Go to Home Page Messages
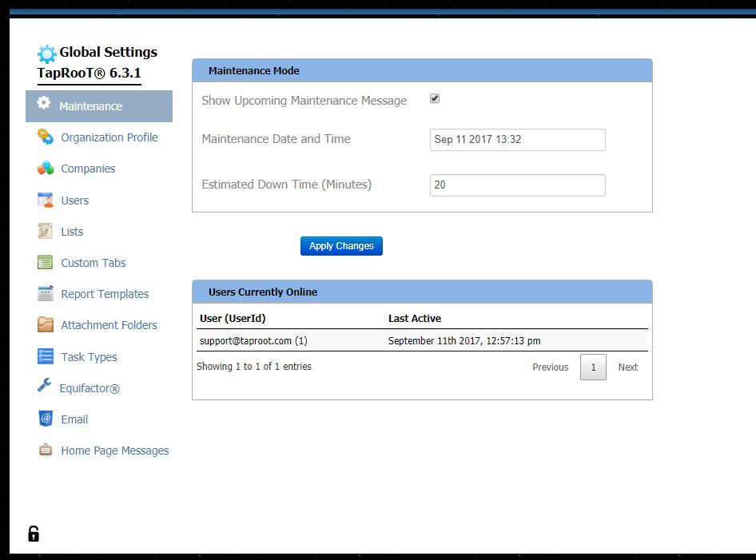Screen dimensions: 756x560 click(x=115, y=451)
